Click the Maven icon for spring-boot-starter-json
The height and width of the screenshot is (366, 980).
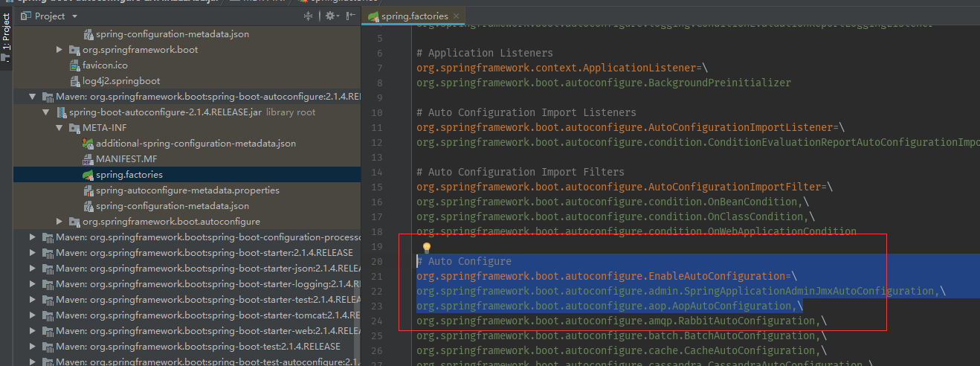click(x=48, y=269)
